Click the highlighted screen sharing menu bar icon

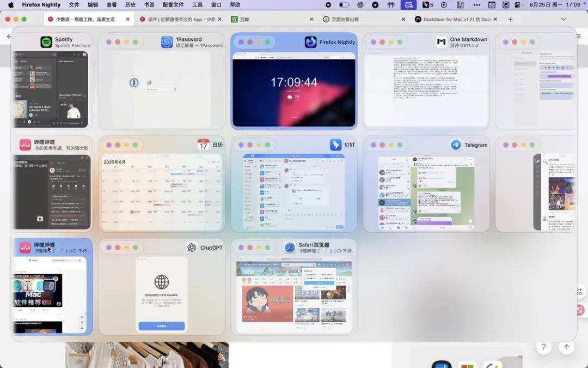[x=409, y=5]
